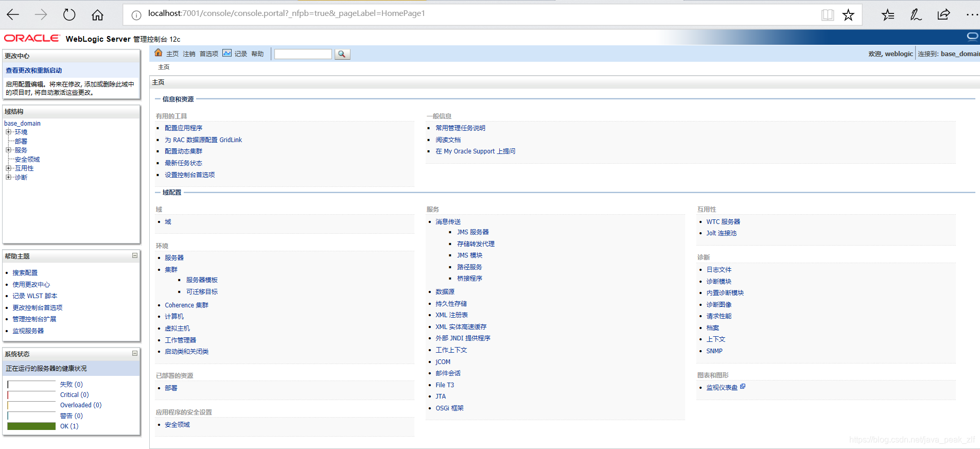Click 失败 (0) health status
Image resolution: width=980 pixels, height=449 pixels.
72,384
